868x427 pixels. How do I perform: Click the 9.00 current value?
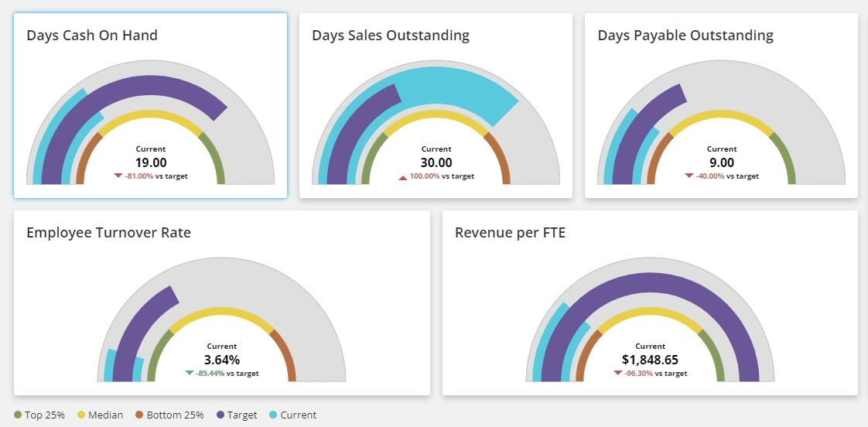(x=722, y=162)
